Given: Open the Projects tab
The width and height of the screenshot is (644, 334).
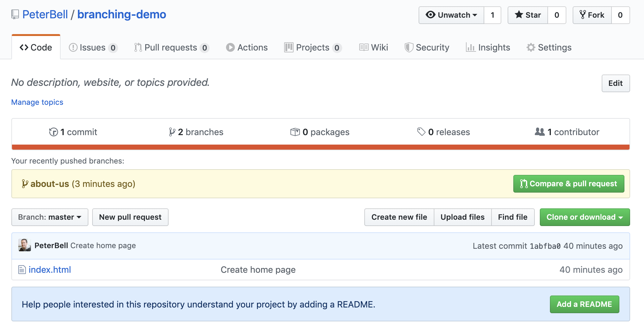Looking at the screenshot, I should (x=313, y=47).
